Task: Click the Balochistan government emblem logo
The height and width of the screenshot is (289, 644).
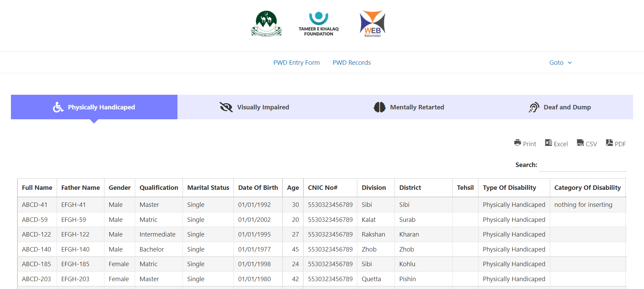Action: tap(266, 24)
